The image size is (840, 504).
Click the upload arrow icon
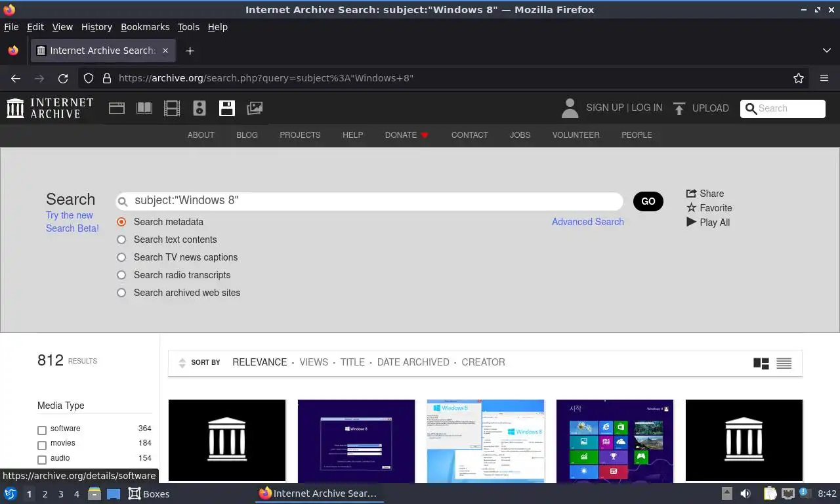(x=679, y=108)
